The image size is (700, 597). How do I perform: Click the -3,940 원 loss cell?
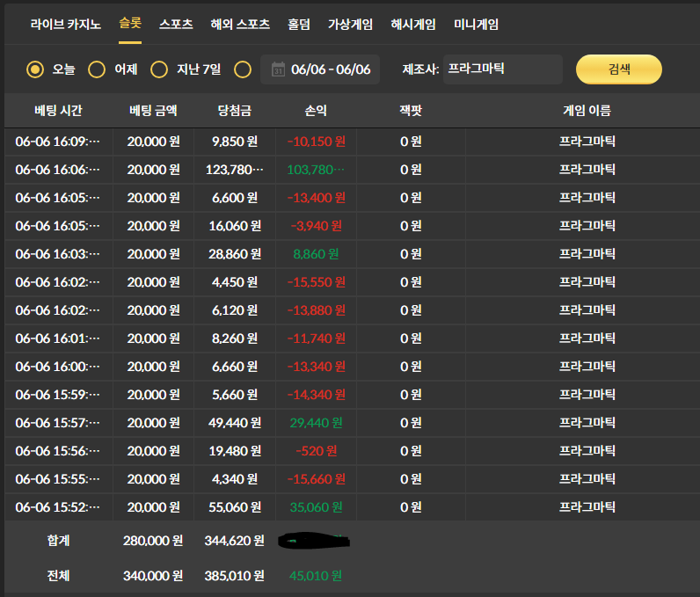(x=316, y=226)
